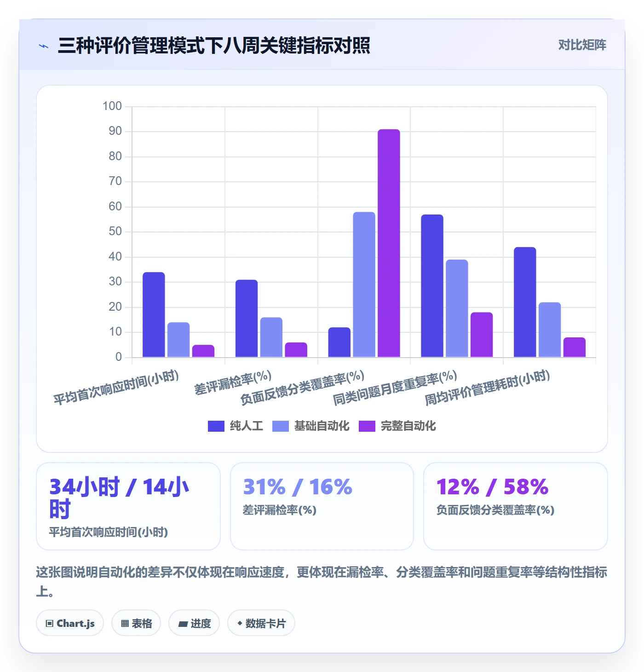Image resolution: width=644 pixels, height=672 pixels.
Task: Click the 对比矩阵 label in header
Action: (x=582, y=45)
